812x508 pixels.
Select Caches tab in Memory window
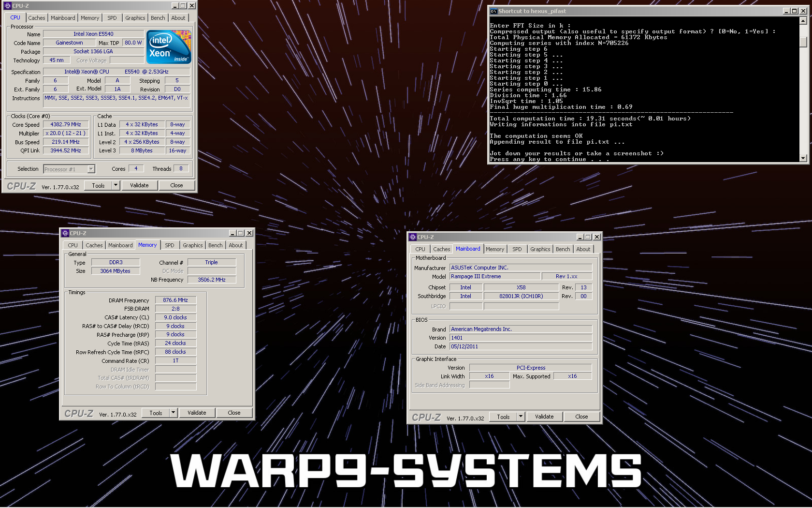[x=94, y=245]
